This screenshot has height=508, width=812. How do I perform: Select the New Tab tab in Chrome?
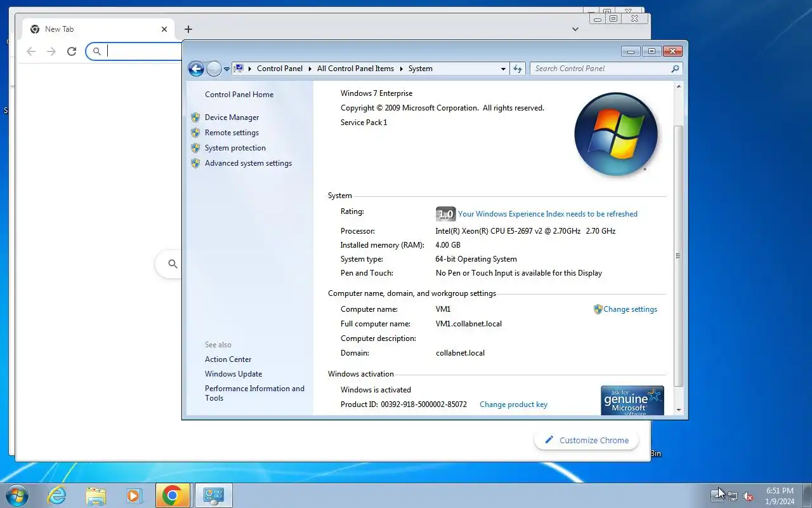[98, 29]
